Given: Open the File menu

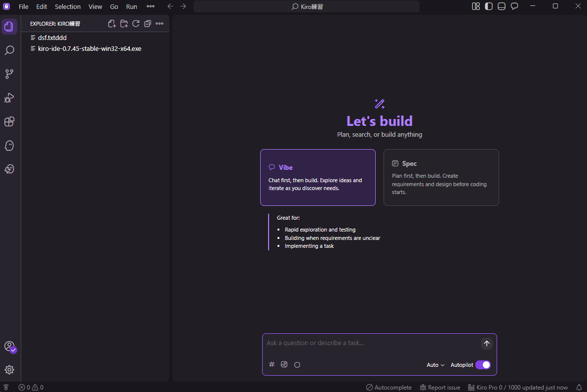Looking at the screenshot, I should (x=24, y=6).
